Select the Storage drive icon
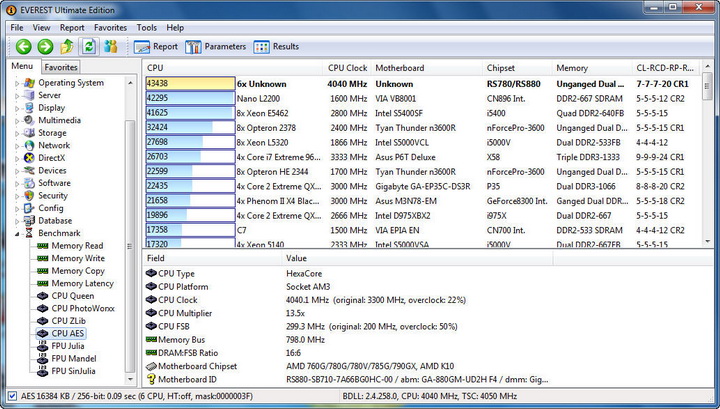 (x=29, y=133)
